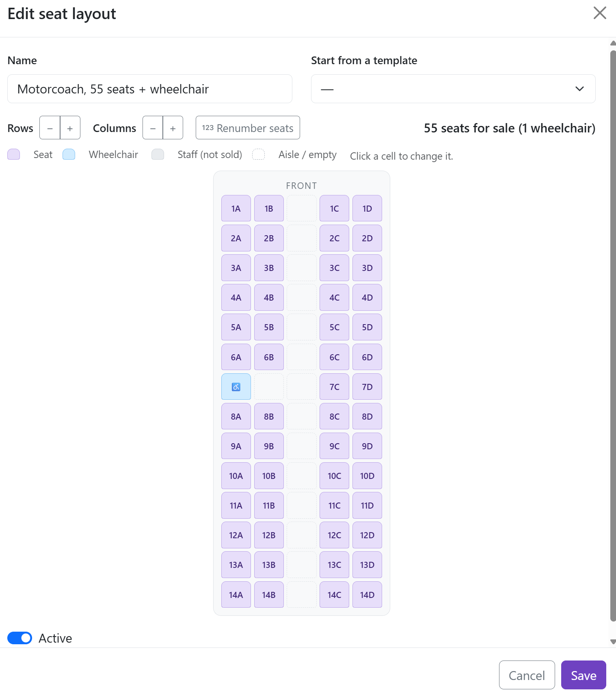Click the Seat legend color swatch
The width and height of the screenshot is (616, 693).
14,154
